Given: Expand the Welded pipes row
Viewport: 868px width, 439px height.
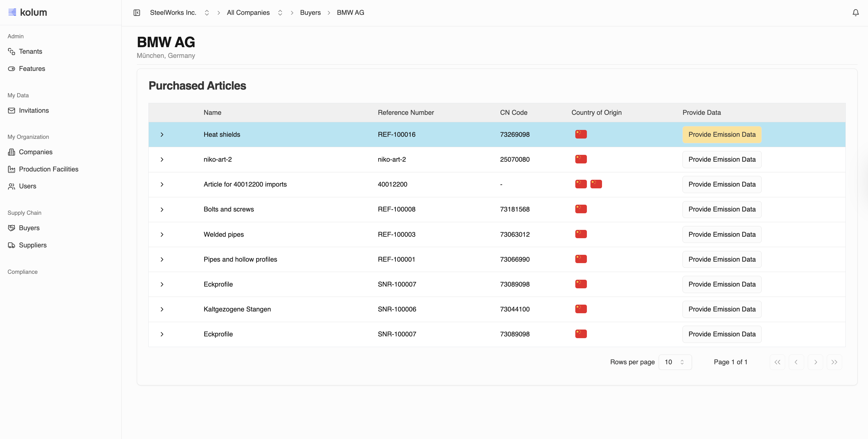Looking at the screenshot, I should pos(162,234).
